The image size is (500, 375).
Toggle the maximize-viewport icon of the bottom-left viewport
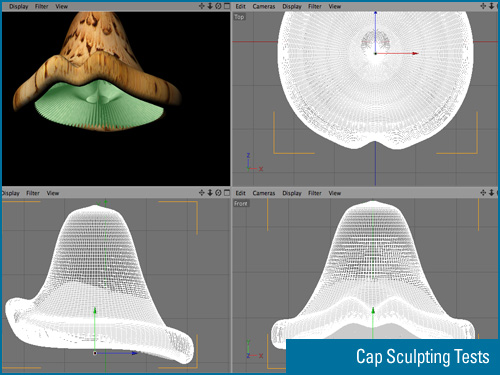(x=227, y=193)
